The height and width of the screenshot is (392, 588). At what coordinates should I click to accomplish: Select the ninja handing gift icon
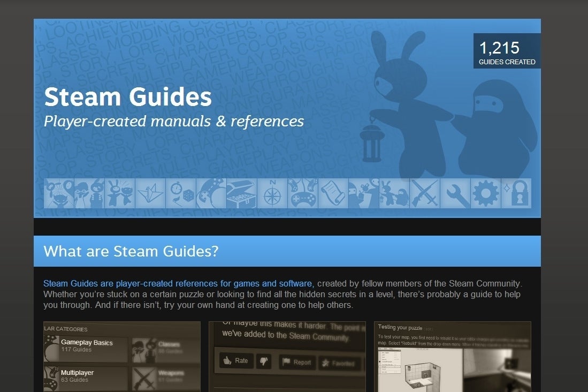[363, 193]
